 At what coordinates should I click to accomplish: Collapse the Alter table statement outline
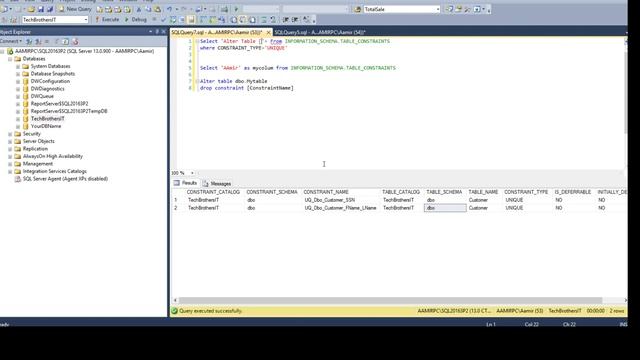point(197,81)
